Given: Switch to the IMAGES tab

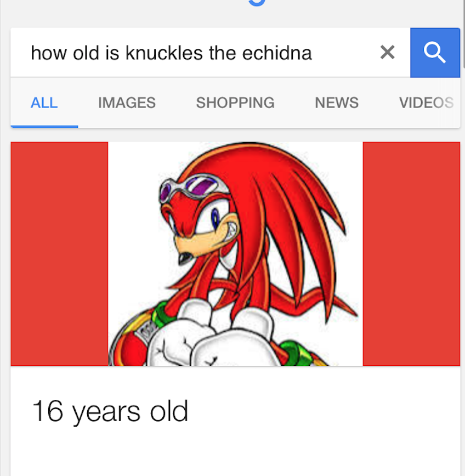Looking at the screenshot, I should click(x=127, y=103).
